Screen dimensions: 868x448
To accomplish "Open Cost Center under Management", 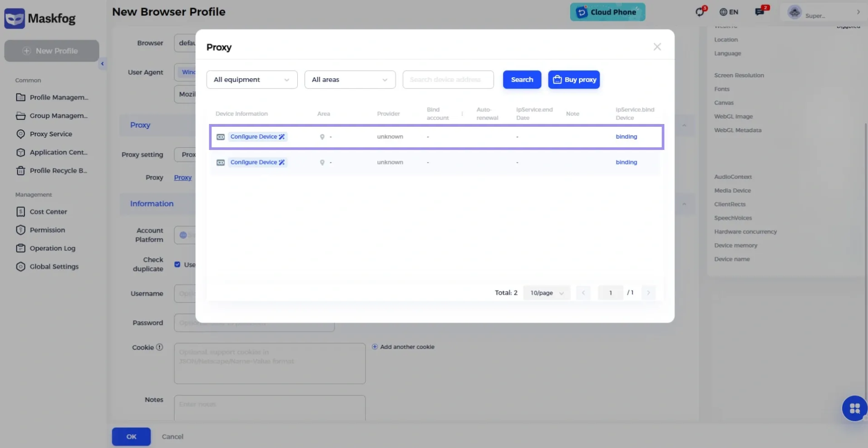I will [x=47, y=211].
